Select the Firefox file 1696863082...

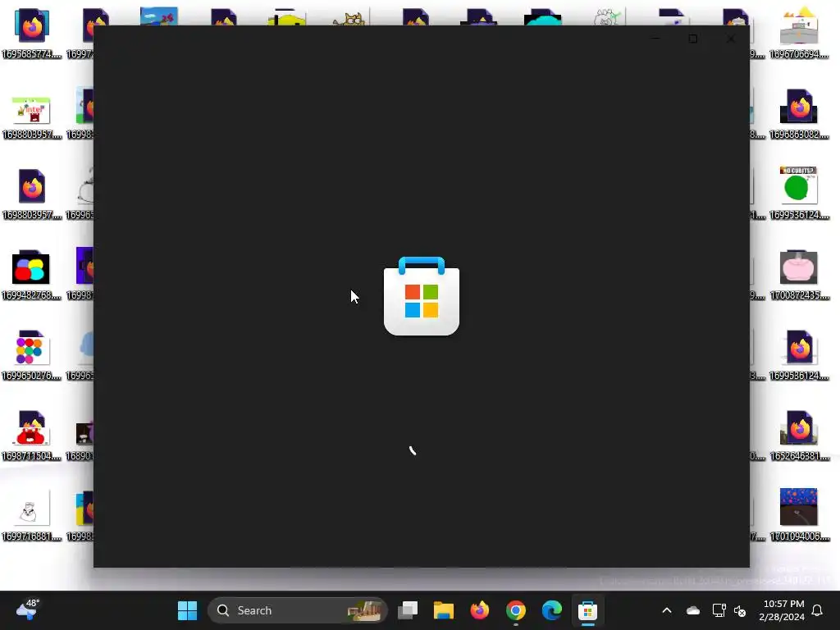(799, 113)
